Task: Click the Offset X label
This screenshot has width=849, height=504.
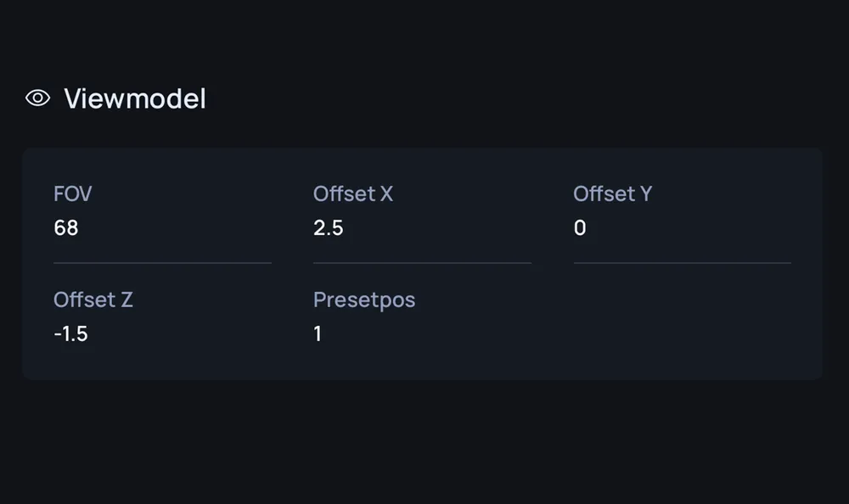Action: point(353,193)
